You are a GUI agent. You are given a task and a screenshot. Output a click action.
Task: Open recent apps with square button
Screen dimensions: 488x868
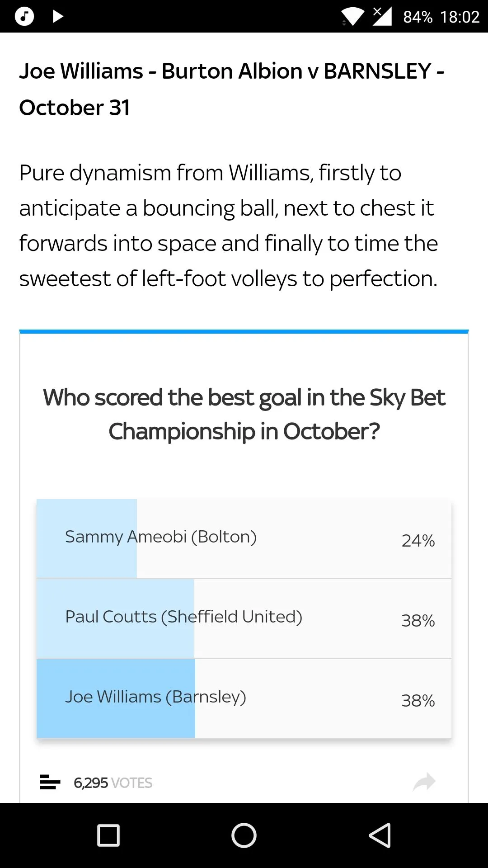108,835
